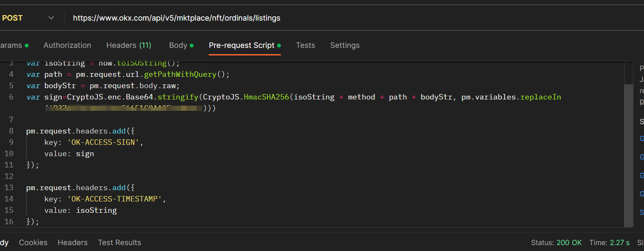
Task: Show the Test Results tab
Action: (x=119, y=243)
